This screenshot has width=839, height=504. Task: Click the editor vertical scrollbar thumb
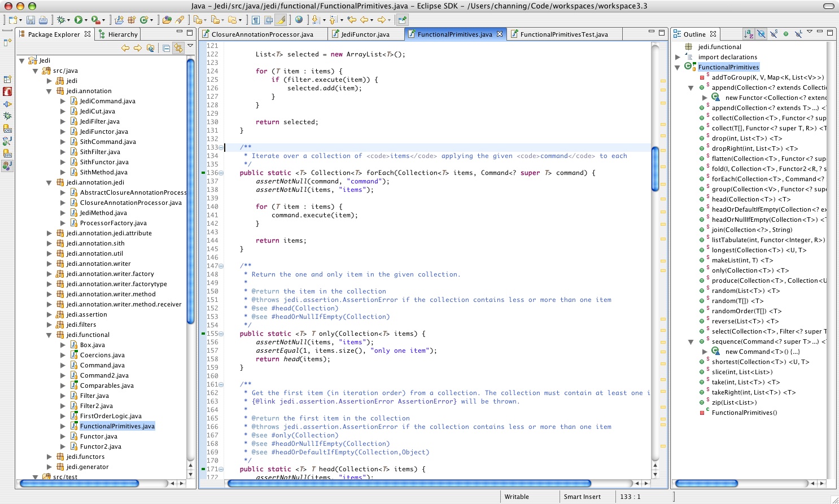tap(655, 169)
